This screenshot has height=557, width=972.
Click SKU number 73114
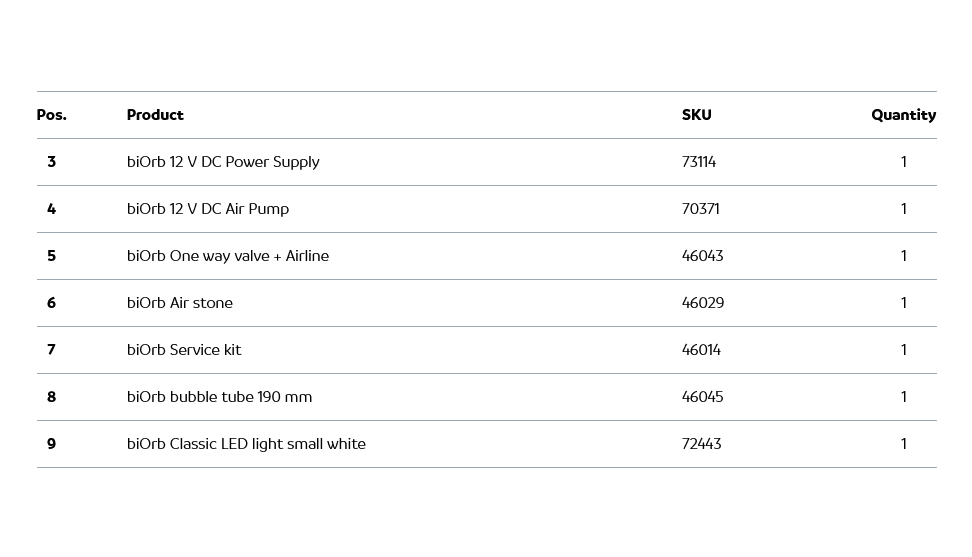pyautogui.click(x=699, y=162)
